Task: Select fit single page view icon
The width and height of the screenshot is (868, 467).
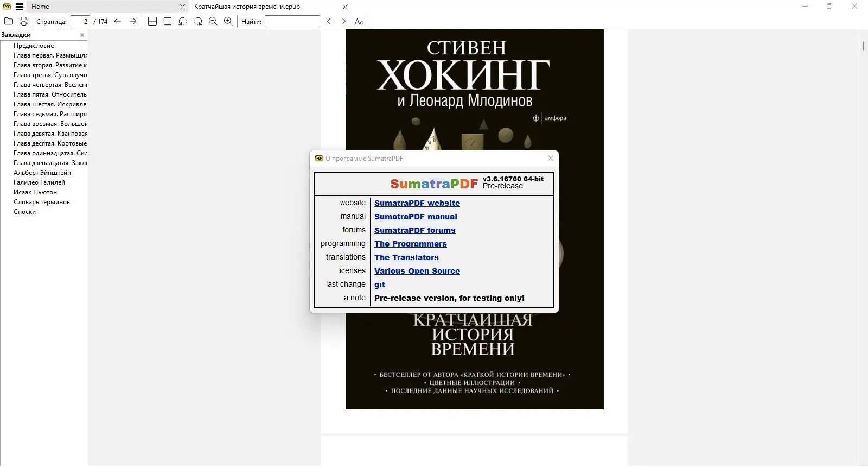Action: point(168,21)
